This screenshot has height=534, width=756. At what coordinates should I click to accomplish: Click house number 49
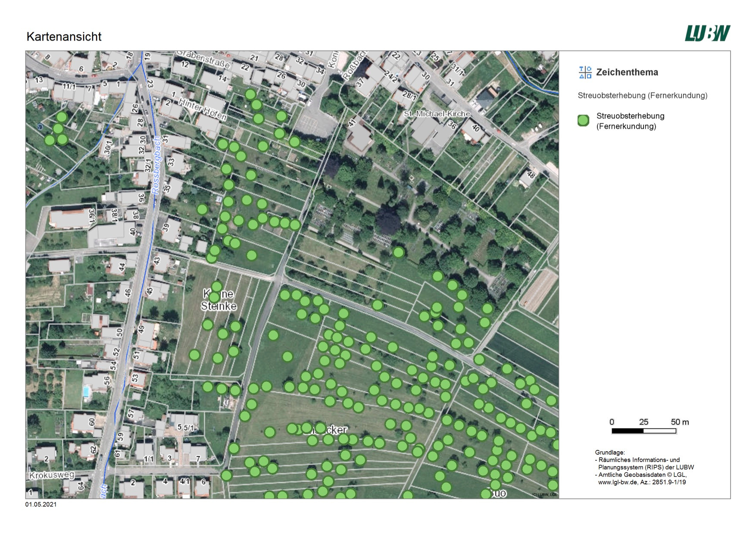click(141, 328)
